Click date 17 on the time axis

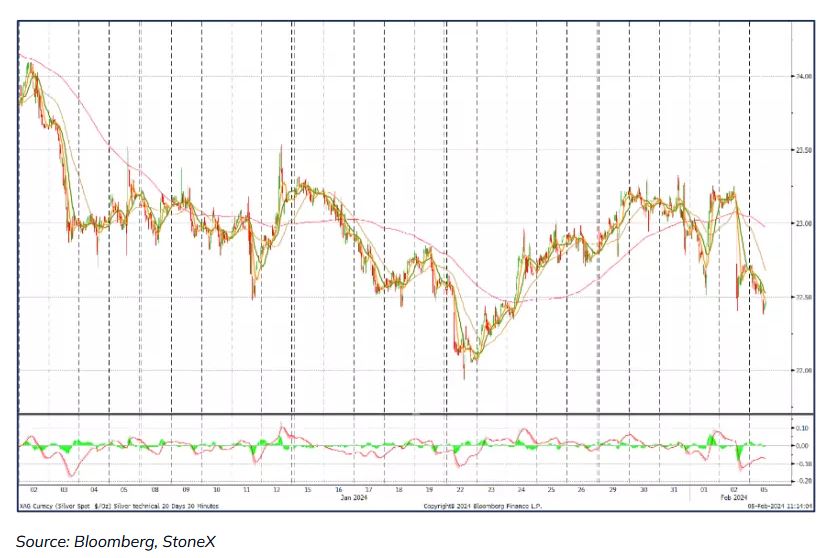[x=368, y=489]
